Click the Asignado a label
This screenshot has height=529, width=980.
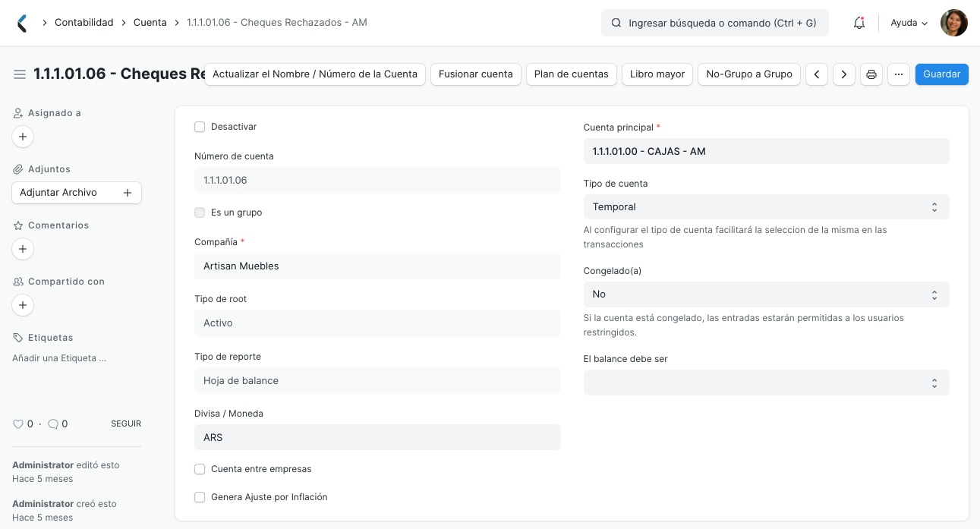(55, 113)
